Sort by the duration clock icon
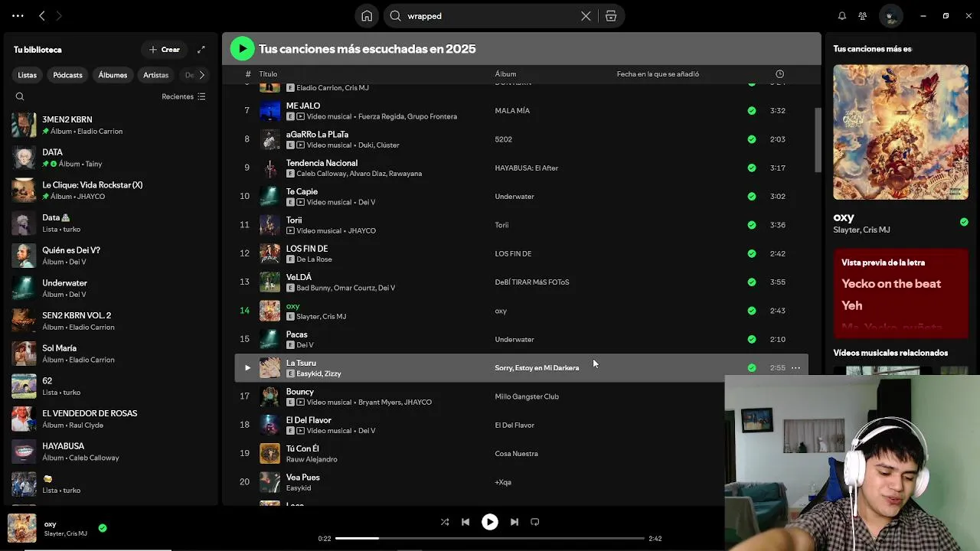Screen dimensions: 980x551 point(779,74)
